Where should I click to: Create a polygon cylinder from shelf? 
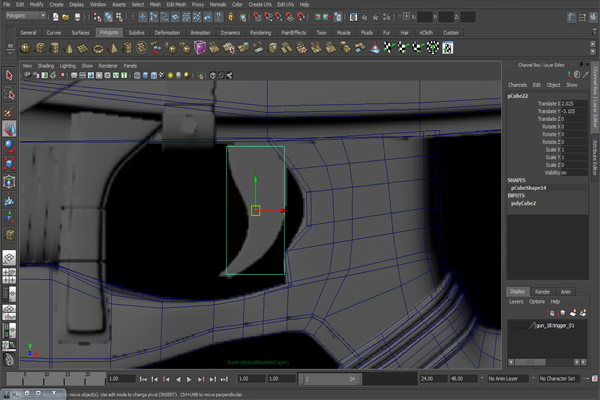[x=55, y=48]
